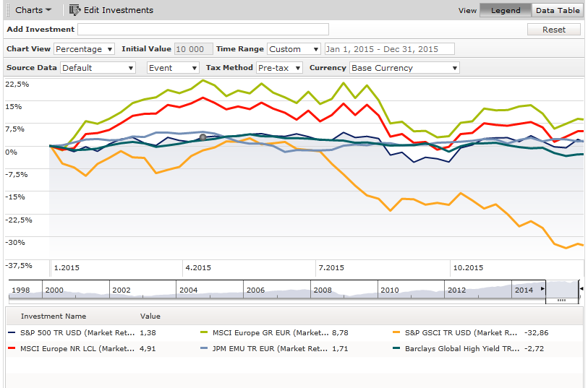Click the left handle arrow of timeline range
The width and height of the screenshot is (588, 388).
click(x=542, y=289)
